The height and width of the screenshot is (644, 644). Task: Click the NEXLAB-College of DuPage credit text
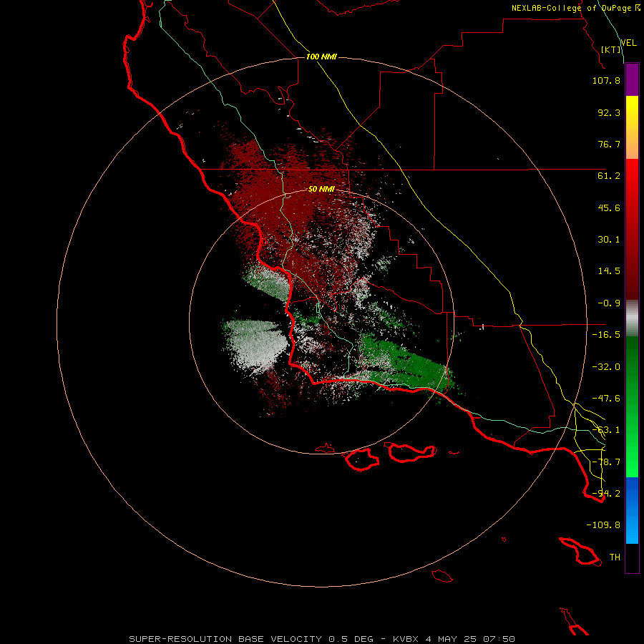click(x=576, y=8)
